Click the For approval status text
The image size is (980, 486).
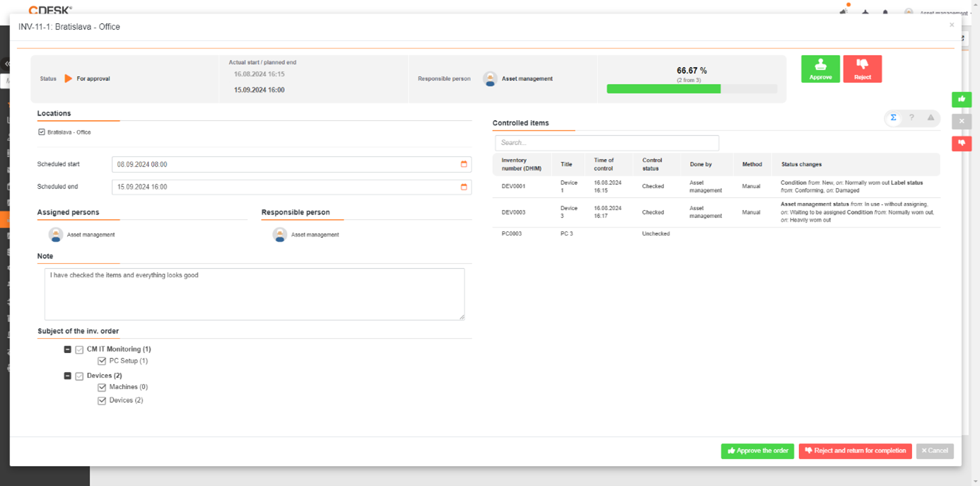(93, 79)
